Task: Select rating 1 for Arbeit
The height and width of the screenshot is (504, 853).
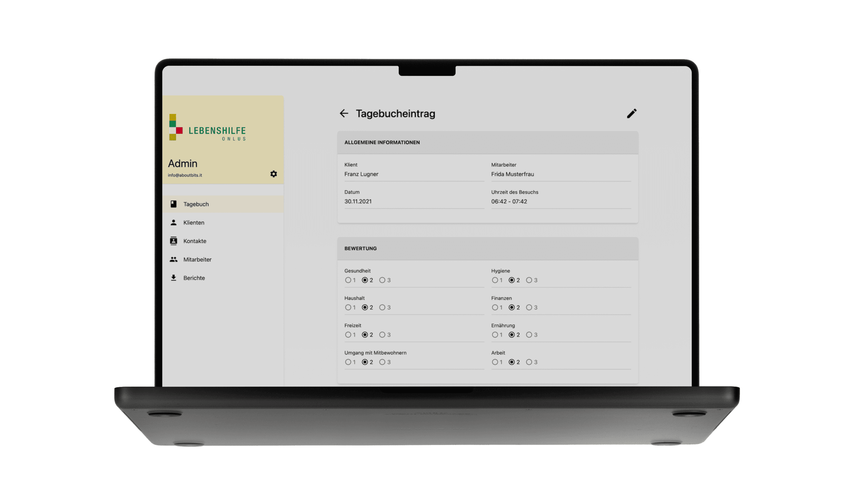Action: [x=495, y=362]
